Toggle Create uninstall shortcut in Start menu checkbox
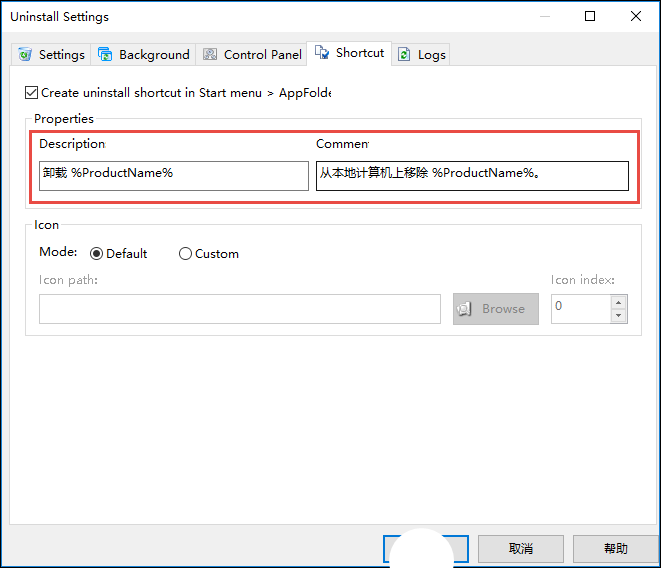The width and height of the screenshot is (661, 568). pos(32,92)
